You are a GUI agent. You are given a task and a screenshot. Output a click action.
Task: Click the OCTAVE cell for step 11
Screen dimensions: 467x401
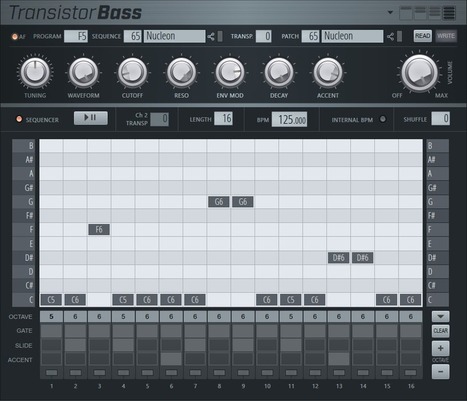(291, 317)
